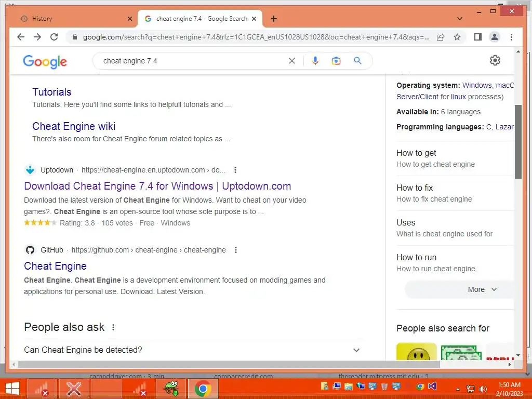Click the Uptodown site favicon
Screen dimensions: 532x399
(30, 170)
